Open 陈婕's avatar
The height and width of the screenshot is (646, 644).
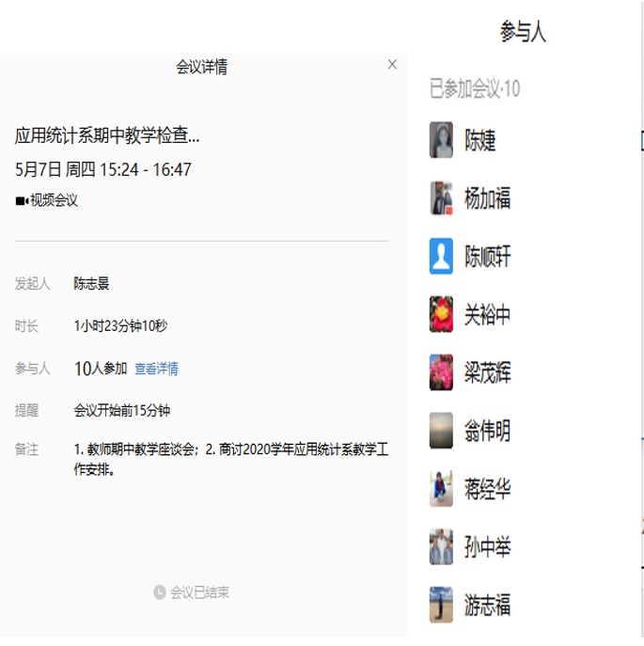click(441, 140)
